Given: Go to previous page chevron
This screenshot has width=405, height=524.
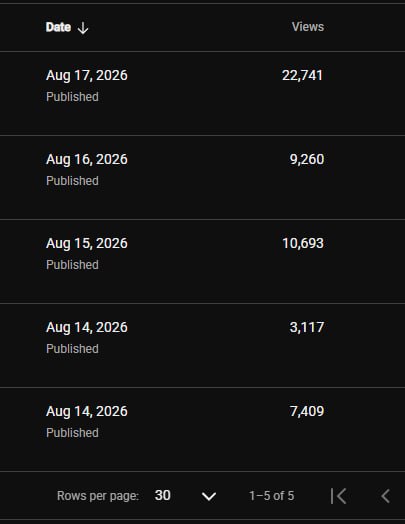Looking at the screenshot, I should click(x=385, y=496).
